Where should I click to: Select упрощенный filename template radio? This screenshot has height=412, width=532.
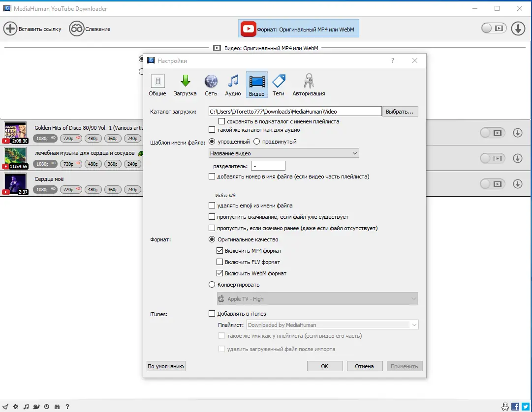(212, 142)
